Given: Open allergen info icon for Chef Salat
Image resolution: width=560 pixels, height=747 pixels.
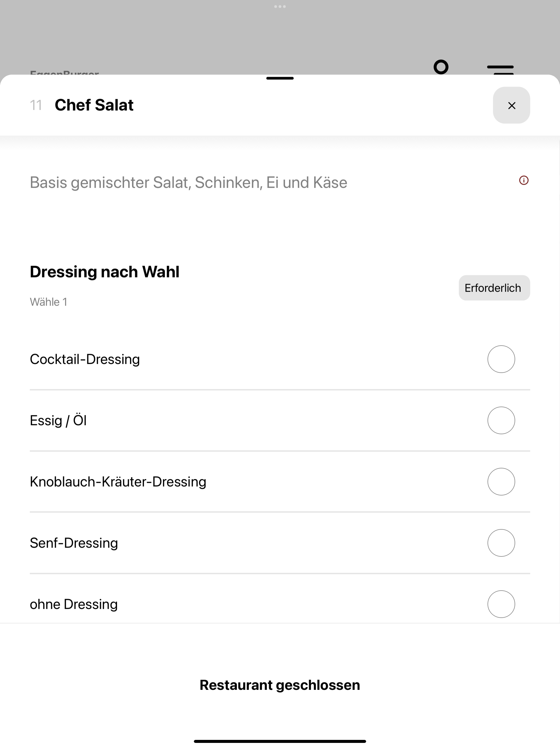Looking at the screenshot, I should [524, 180].
